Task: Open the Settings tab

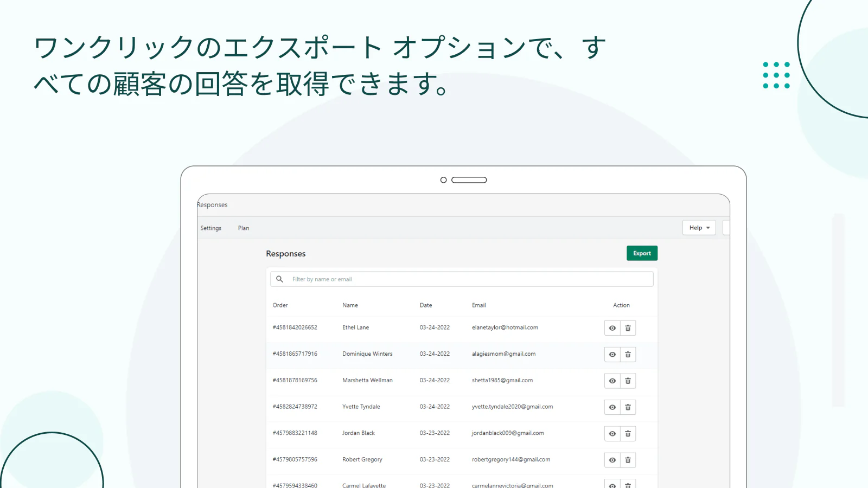Action: click(x=211, y=228)
